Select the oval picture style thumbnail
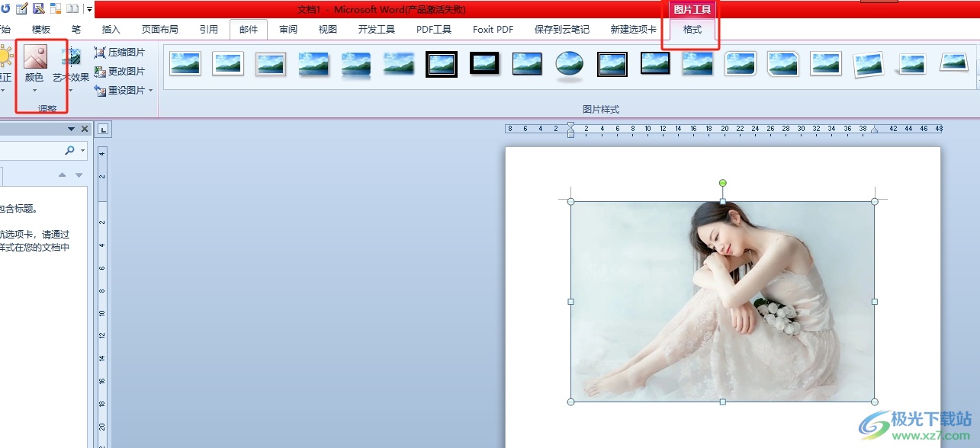980x448 pixels. (x=570, y=65)
